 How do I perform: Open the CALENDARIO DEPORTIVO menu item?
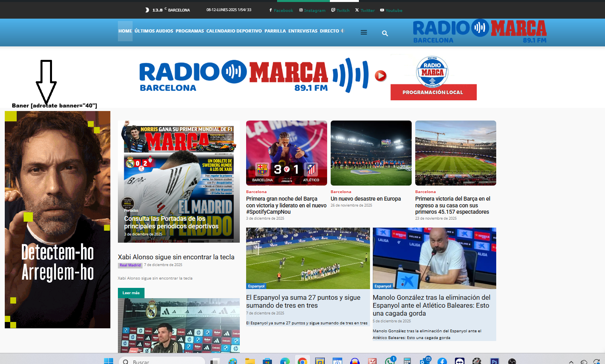(234, 31)
